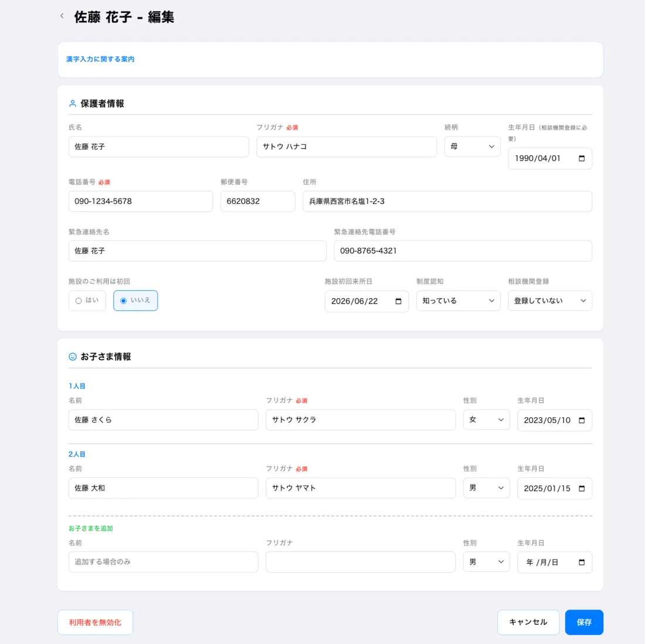Viewport: 645px width, 644px height.
Task: Click the 緊急連絡先名 input field
Action: coord(198,251)
